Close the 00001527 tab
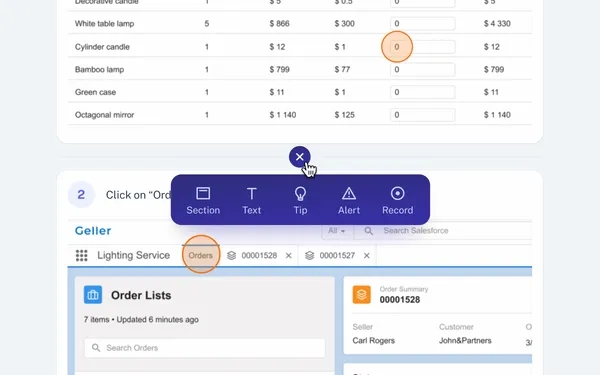 point(367,255)
